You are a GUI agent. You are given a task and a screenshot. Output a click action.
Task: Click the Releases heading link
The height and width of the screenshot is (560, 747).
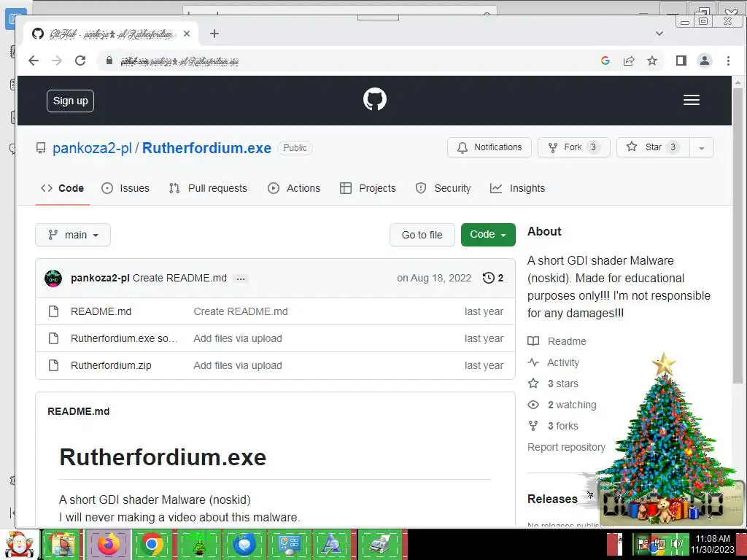pos(553,499)
